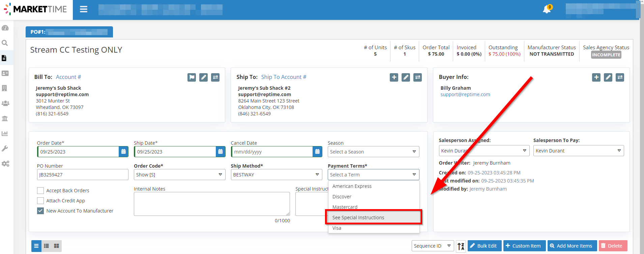Image resolution: width=644 pixels, height=254 pixels.
Task: Open the search sidebar icon
Action: 5,43
